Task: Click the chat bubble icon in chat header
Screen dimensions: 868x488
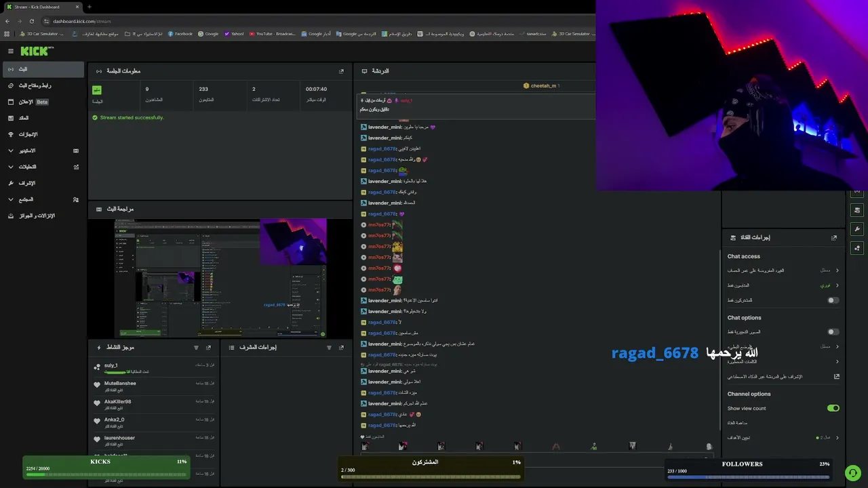Action: (x=364, y=71)
